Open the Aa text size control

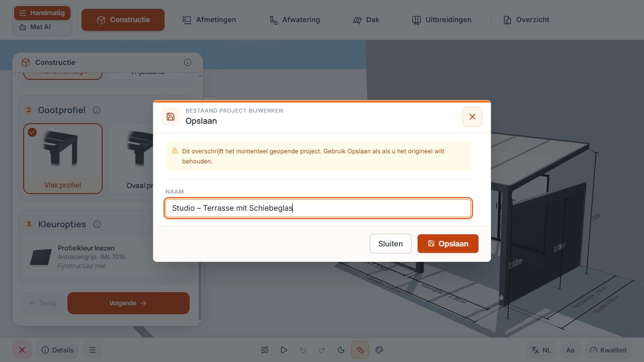click(570, 350)
